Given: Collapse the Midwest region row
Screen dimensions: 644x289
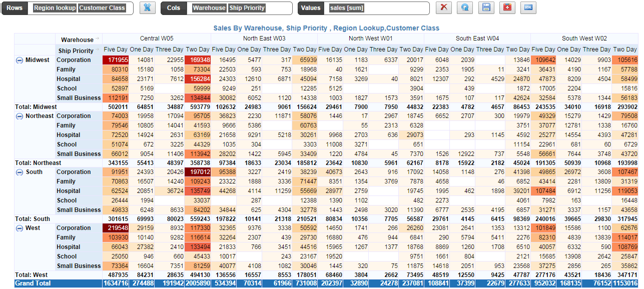Looking at the screenshot, I should (x=19, y=59).
